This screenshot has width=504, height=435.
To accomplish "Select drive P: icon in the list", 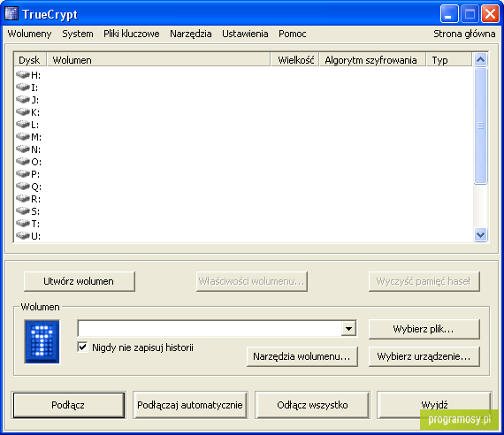I will click(x=23, y=174).
